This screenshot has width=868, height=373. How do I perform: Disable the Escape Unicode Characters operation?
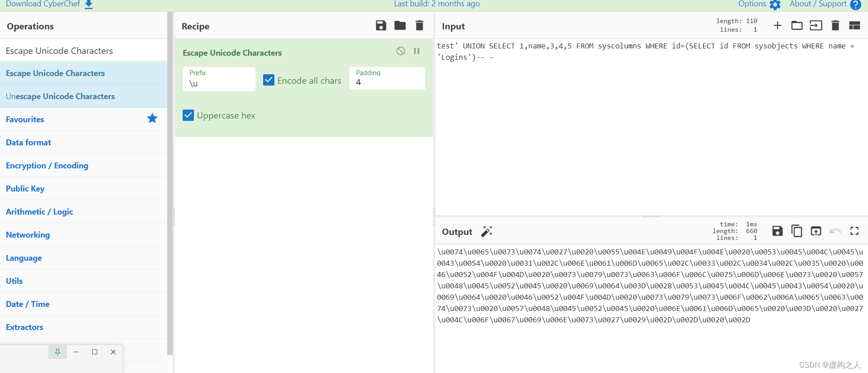(401, 51)
